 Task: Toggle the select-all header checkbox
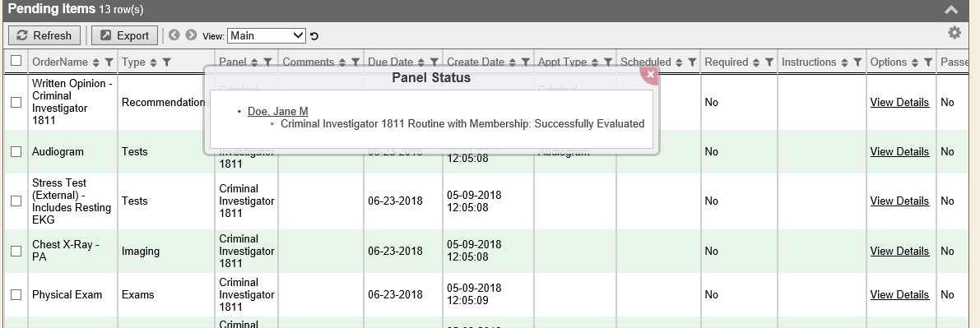[x=16, y=61]
